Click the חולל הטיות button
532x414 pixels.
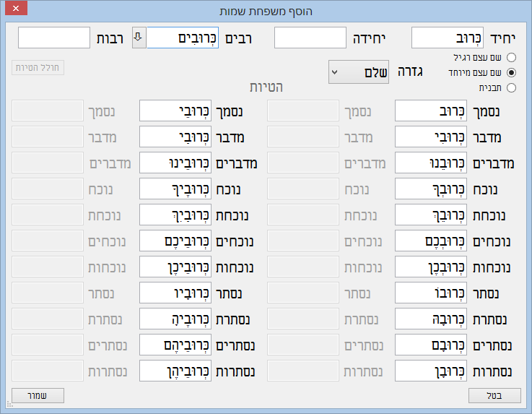(38, 68)
